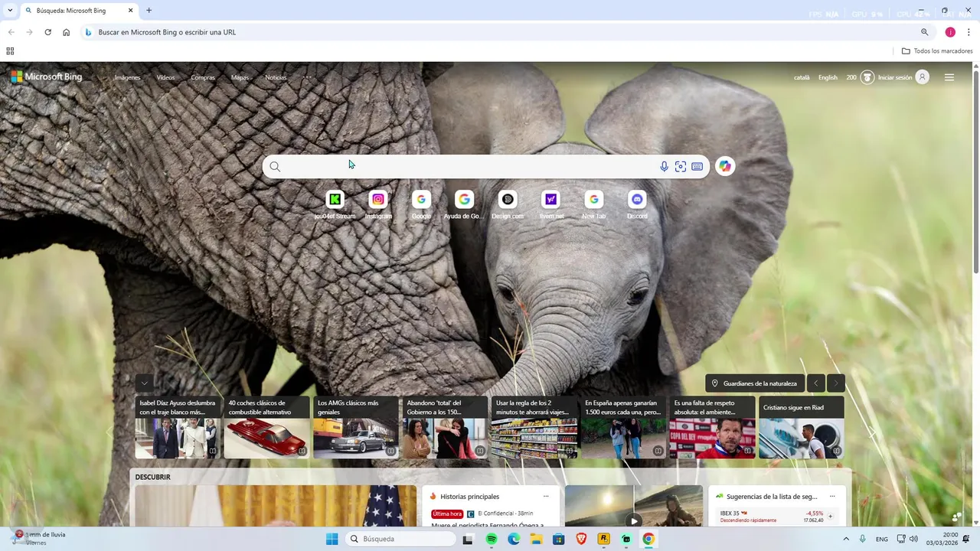Show previous Bing background image

click(816, 383)
